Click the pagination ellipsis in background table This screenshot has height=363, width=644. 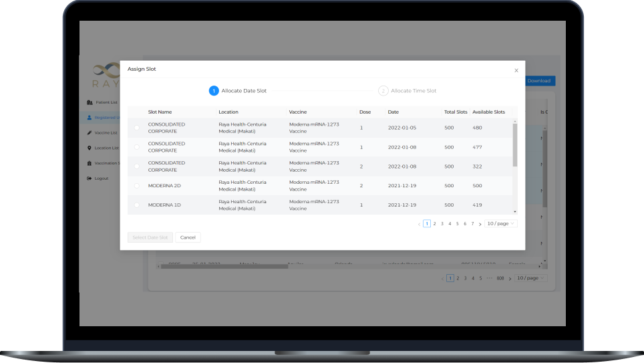(489, 278)
